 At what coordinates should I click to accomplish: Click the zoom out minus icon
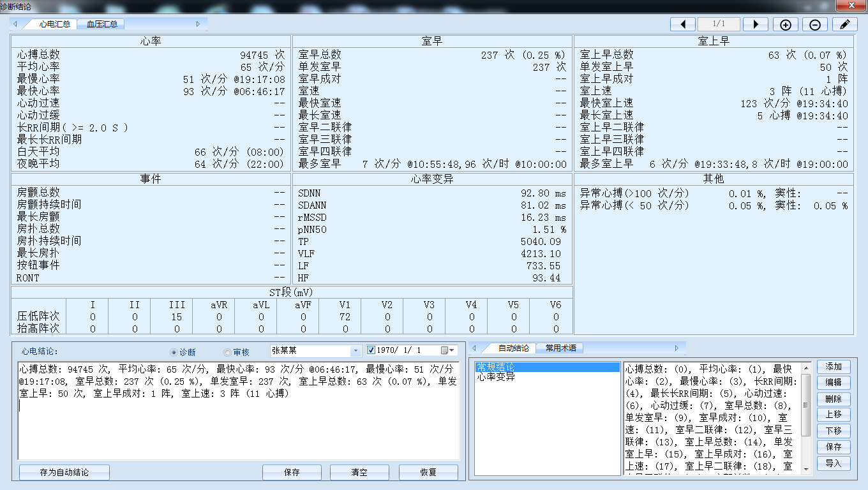tap(815, 24)
